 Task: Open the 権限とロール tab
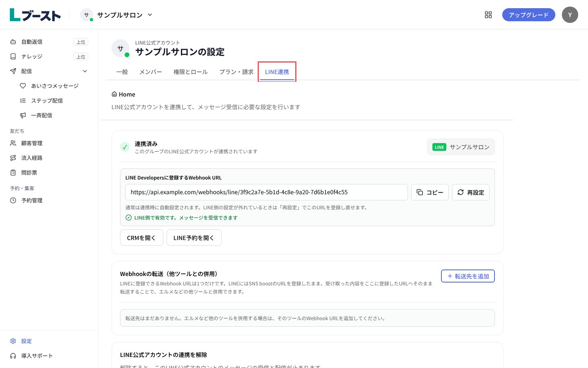pyautogui.click(x=191, y=72)
